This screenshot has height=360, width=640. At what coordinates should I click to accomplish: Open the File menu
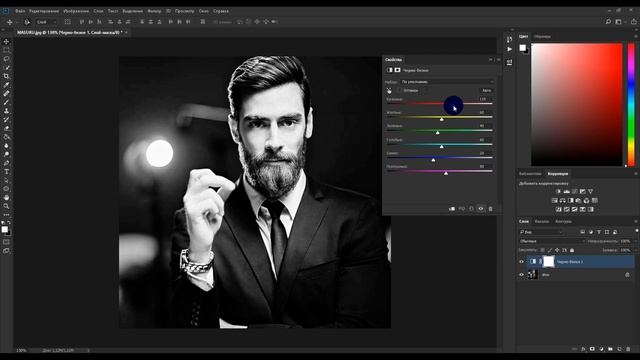click(x=20, y=11)
